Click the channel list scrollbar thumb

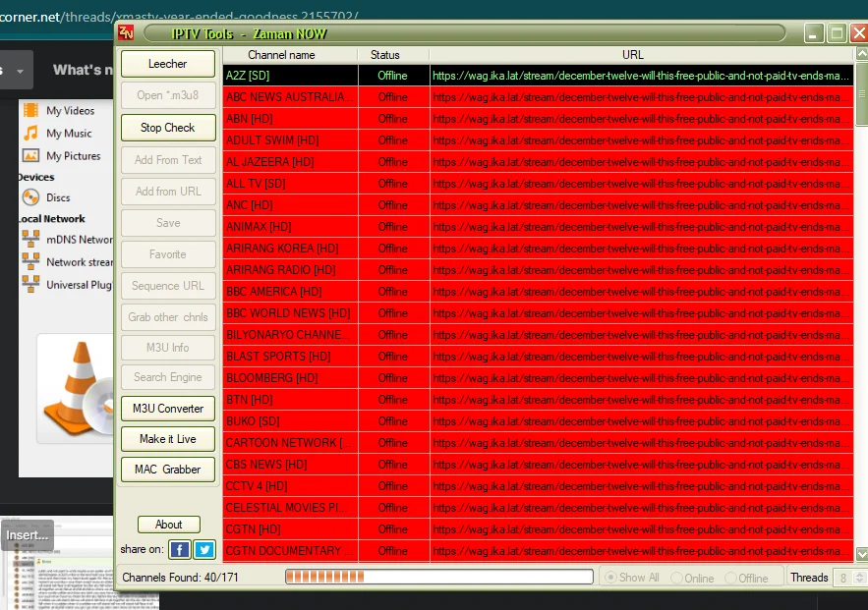(x=861, y=94)
